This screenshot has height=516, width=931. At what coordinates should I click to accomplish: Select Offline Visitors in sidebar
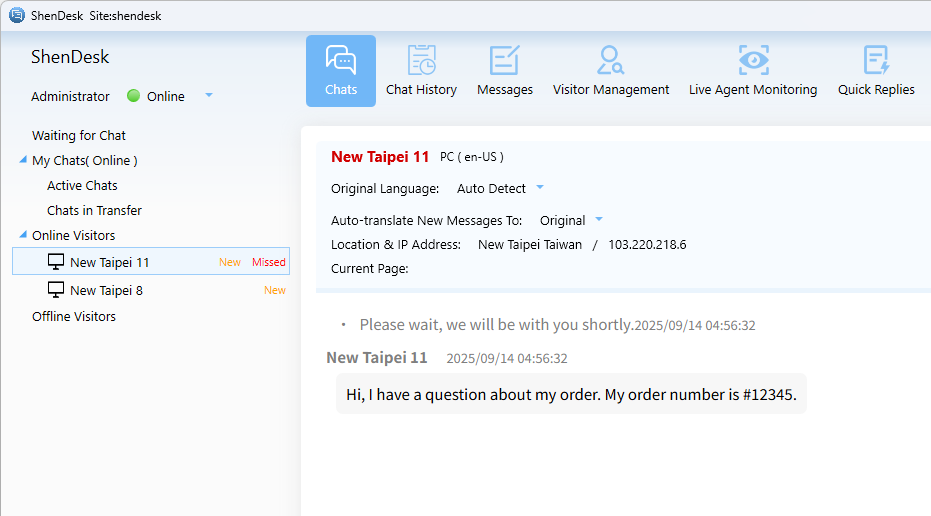pos(74,316)
